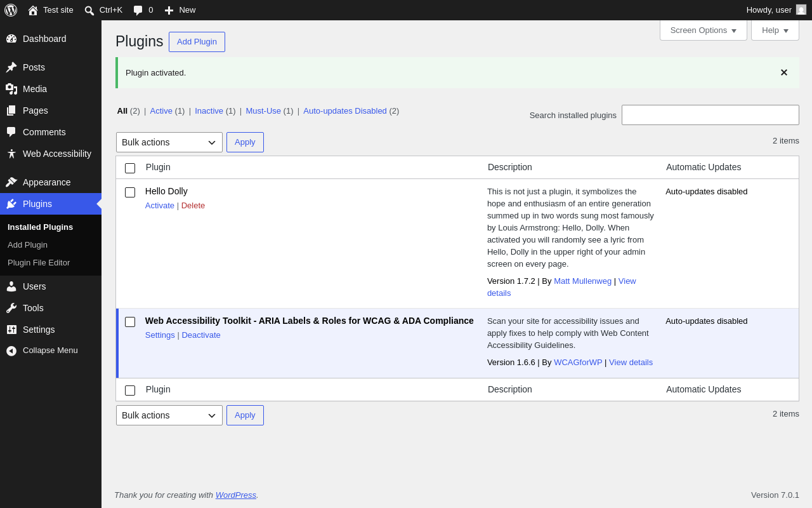812x508 pixels.
Task: Expand the Help panel
Action: click(x=775, y=30)
